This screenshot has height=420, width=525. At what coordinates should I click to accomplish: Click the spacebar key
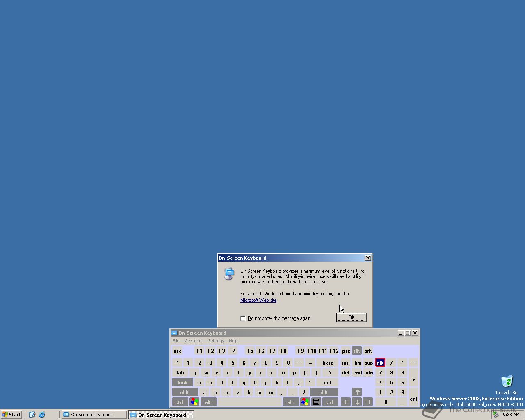tap(249, 402)
